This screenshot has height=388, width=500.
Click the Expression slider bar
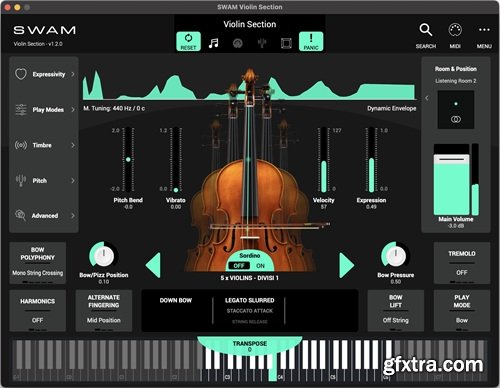tap(371, 159)
